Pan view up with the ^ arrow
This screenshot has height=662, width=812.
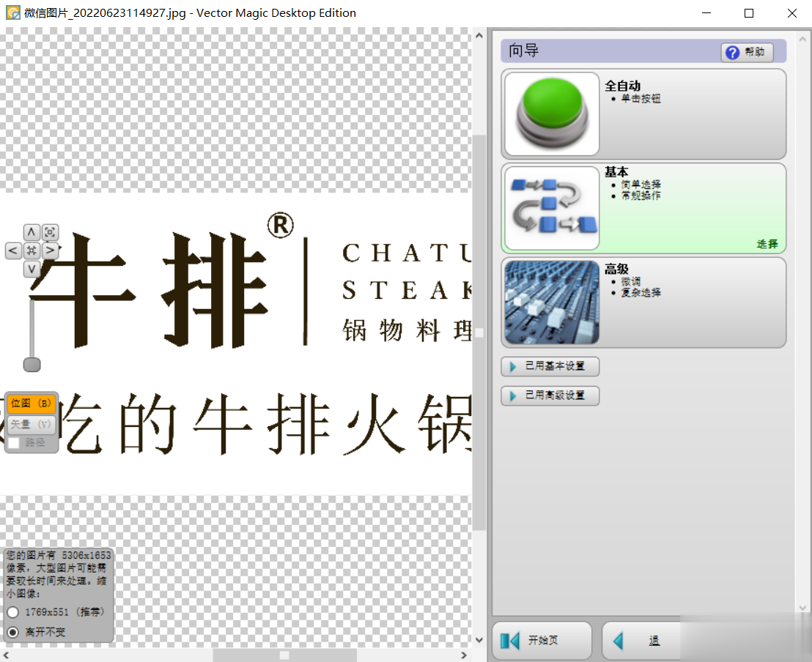tap(32, 232)
